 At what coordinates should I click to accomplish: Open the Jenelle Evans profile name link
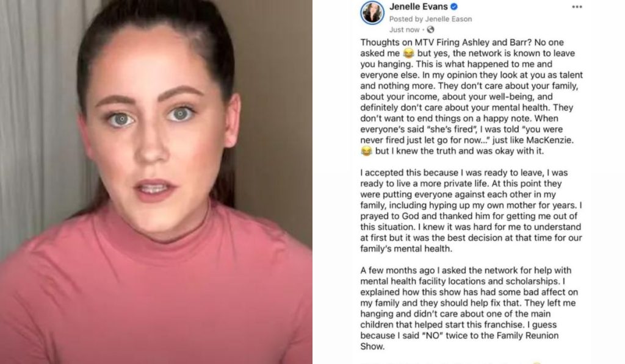pyautogui.click(x=419, y=7)
